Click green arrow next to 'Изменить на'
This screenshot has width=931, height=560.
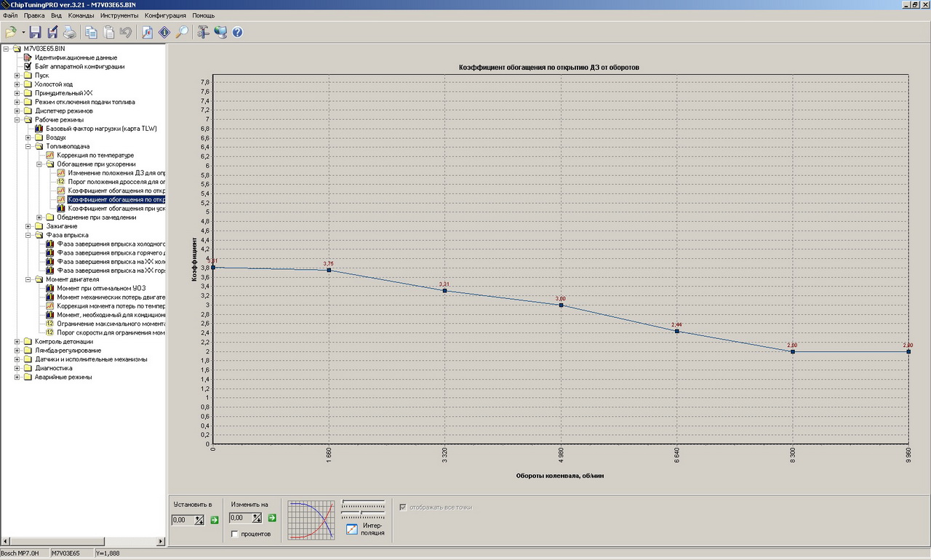[272, 518]
